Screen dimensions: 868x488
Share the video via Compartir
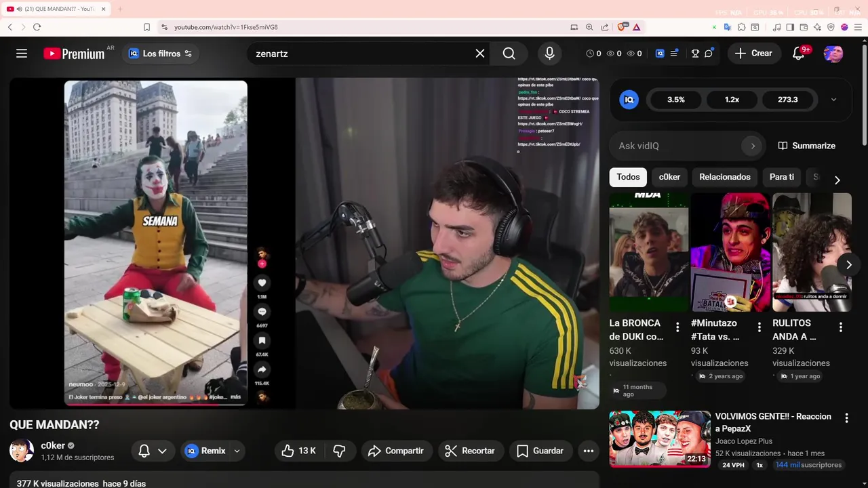click(396, 451)
